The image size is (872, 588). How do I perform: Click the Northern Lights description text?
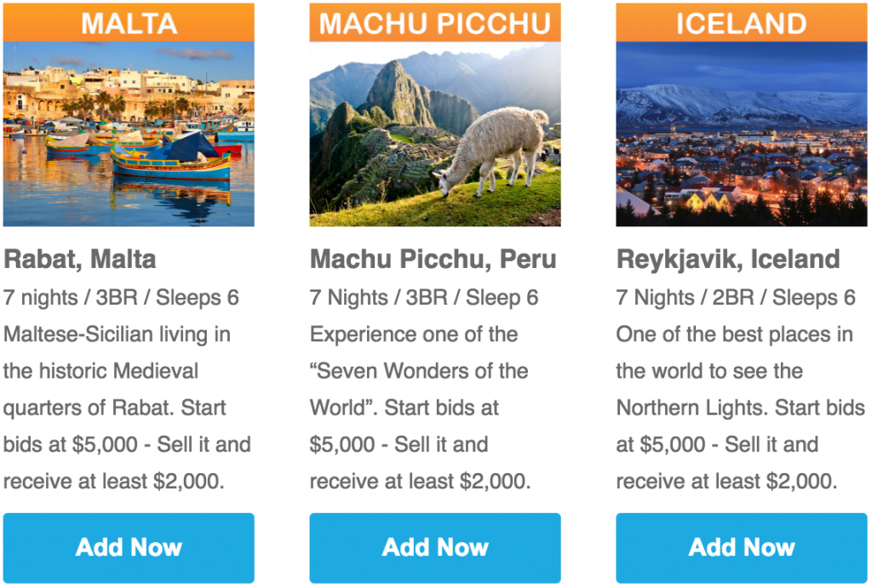[x=740, y=408]
